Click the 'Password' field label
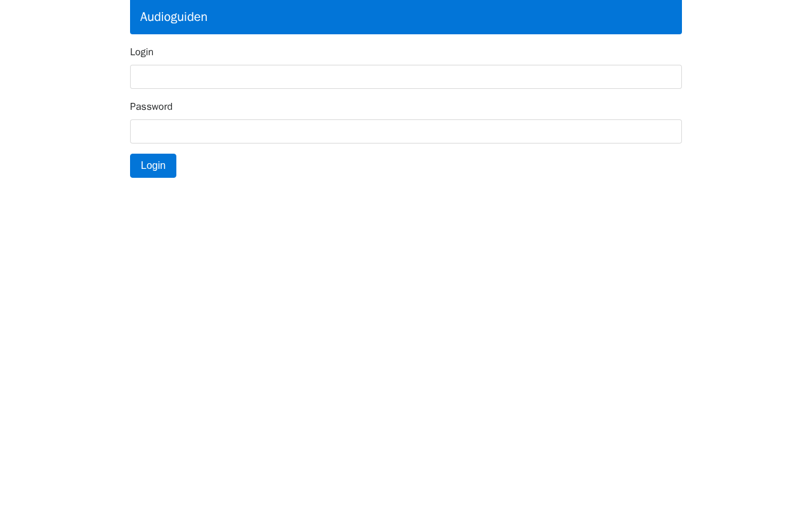This screenshot has height=508, width=812. point(151,107)
